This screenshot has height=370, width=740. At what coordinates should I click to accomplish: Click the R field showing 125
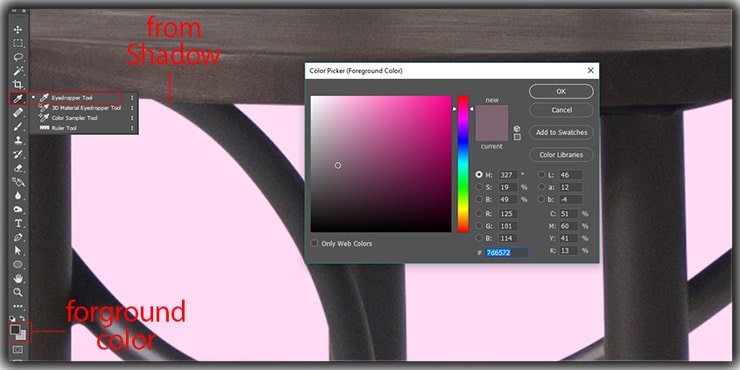[508, 214]
